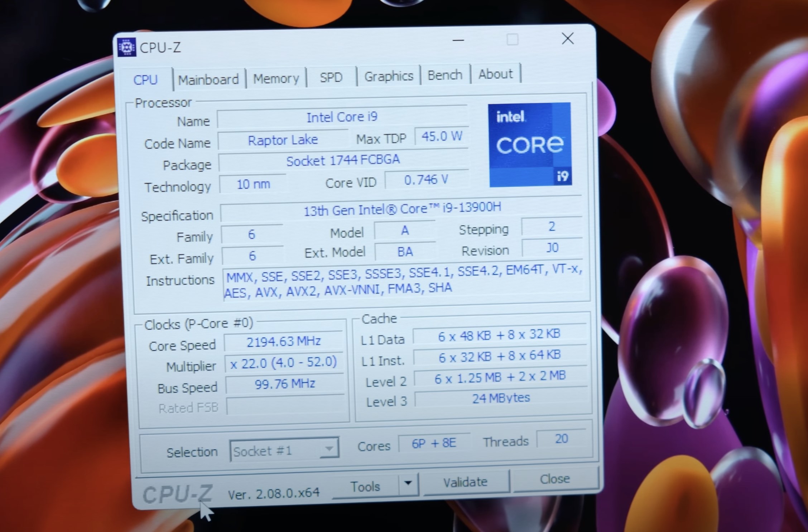Expand the Tools dropdown arrow
This screenshot has height=532, width=808.
[x=408, y=483]
